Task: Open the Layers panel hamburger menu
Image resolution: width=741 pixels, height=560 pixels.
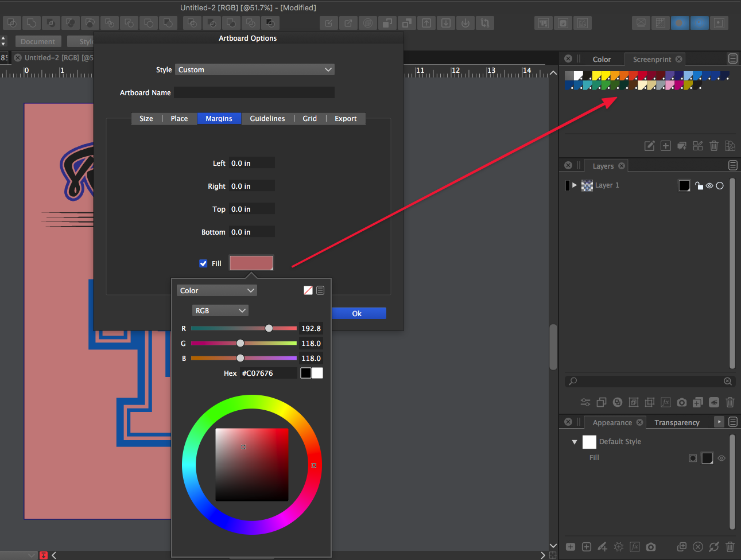Action: (732, 165)
